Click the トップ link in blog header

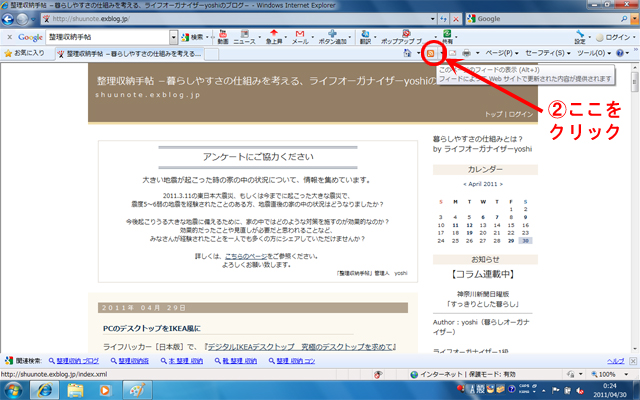493,114
